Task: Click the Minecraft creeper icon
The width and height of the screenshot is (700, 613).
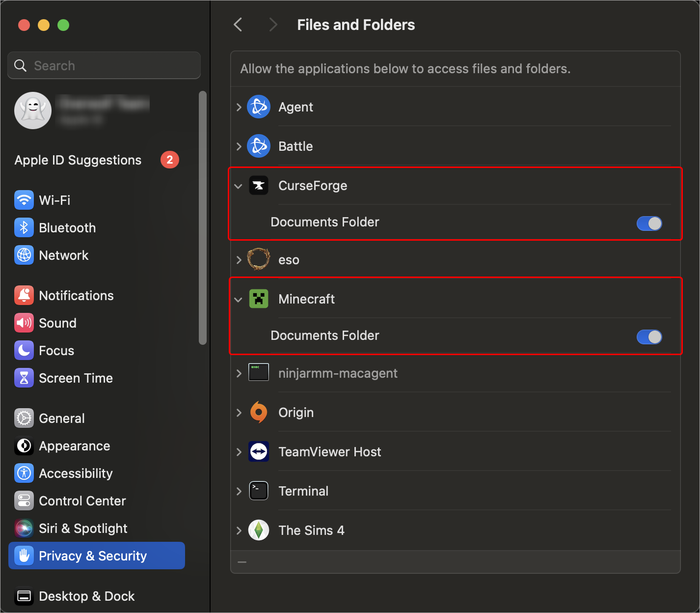Action: 259,299
